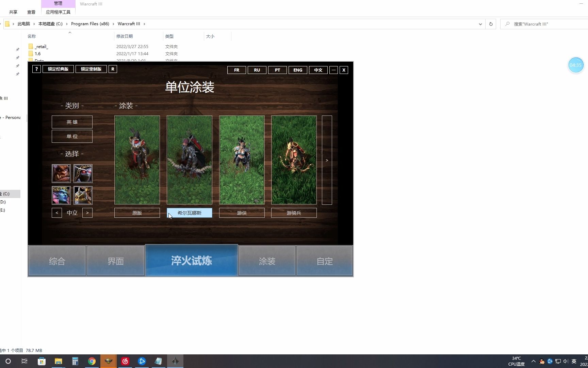
Task: Click 锁定经典版 button
Action: point(58,69)
